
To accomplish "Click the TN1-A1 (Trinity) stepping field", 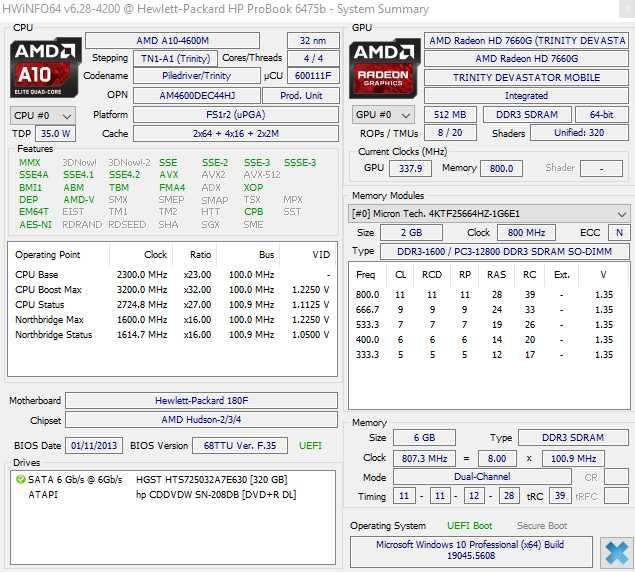I will [x=175, y=58].
